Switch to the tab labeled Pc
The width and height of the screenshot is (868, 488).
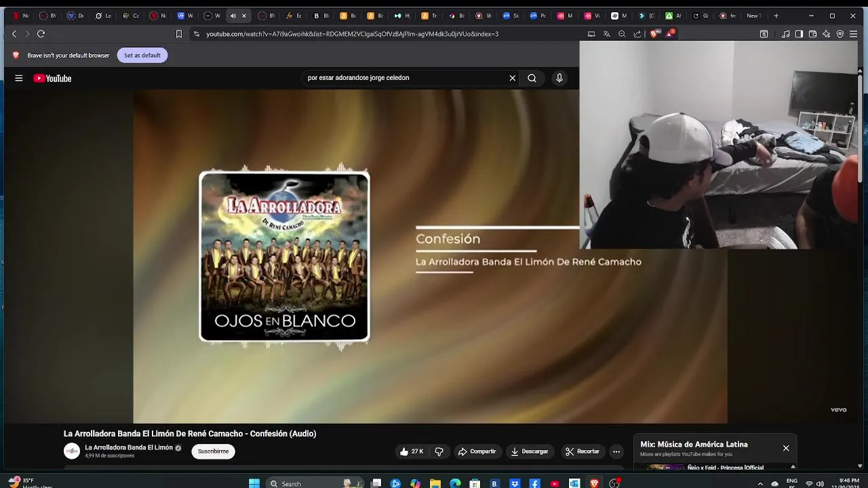538,16
